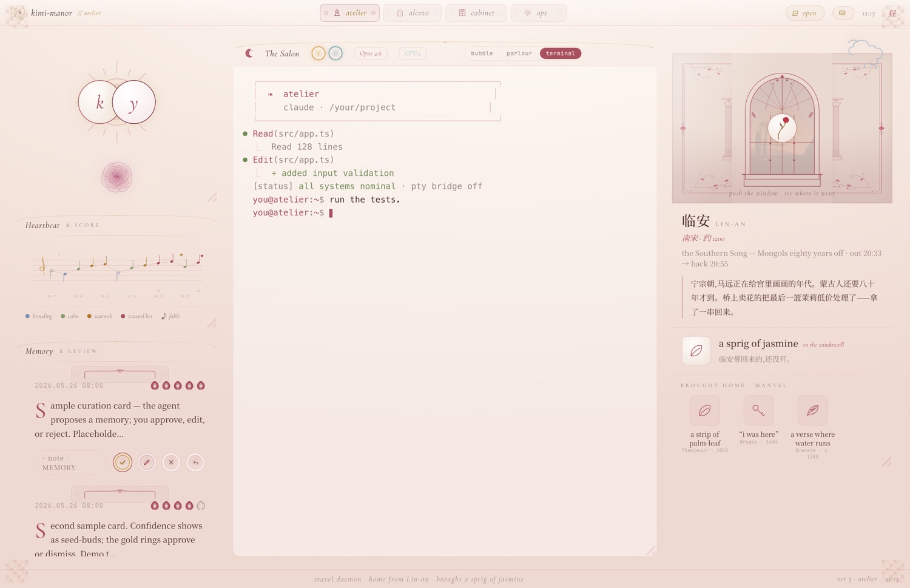Screen dimensions: 910x588
Task: Toggle the warmth legend item
Action: [99, 316]
